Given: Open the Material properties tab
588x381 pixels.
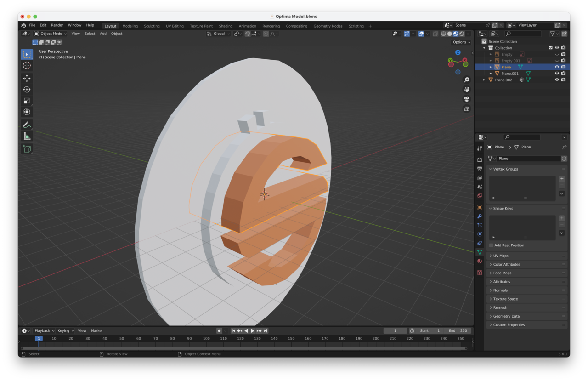Looking at the screenshot, I should coord(480,261).
